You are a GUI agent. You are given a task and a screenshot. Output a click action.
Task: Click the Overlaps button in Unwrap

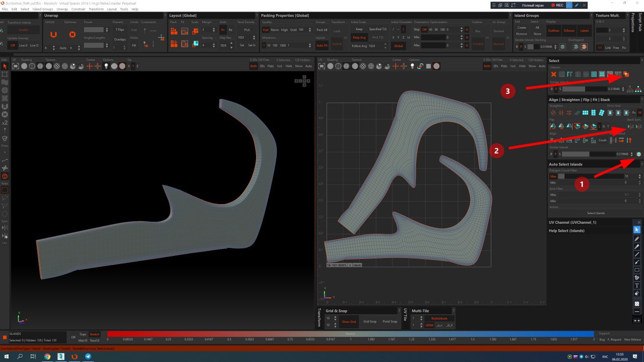click(x=120, y=39)
